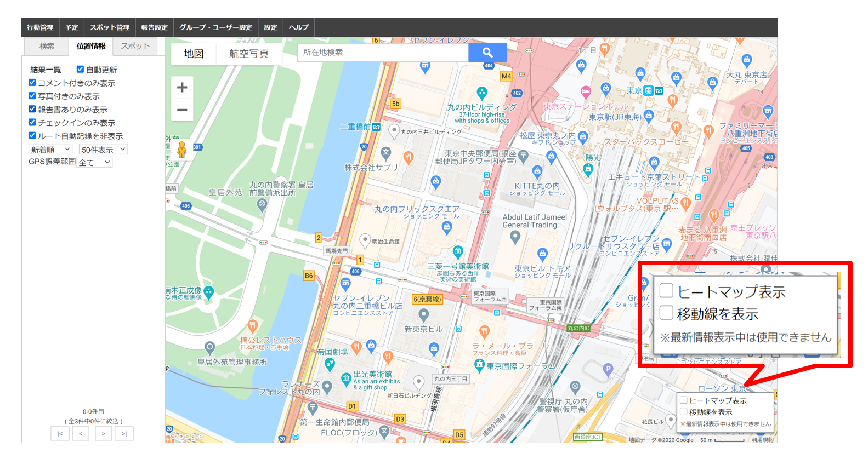Viewport: 868px width, 459px height.
Task: Open the 報告設定 menu
Action: point(155,27)
